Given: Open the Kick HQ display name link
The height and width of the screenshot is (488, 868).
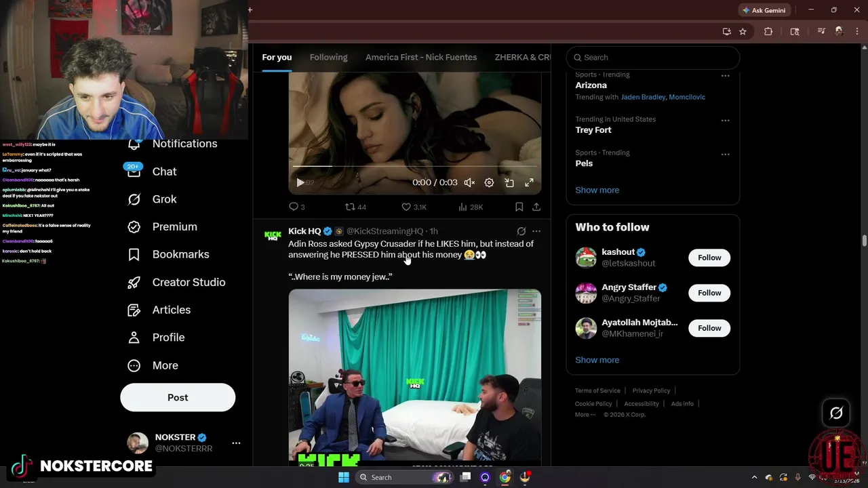Looking at the screenshot, I should pos(304,231).
